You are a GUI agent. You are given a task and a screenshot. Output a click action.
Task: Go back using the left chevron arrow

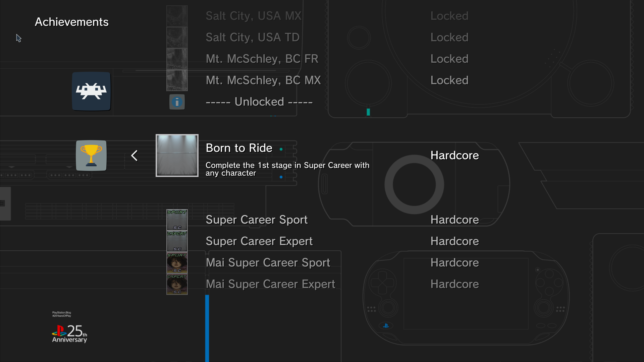point(135,156)
